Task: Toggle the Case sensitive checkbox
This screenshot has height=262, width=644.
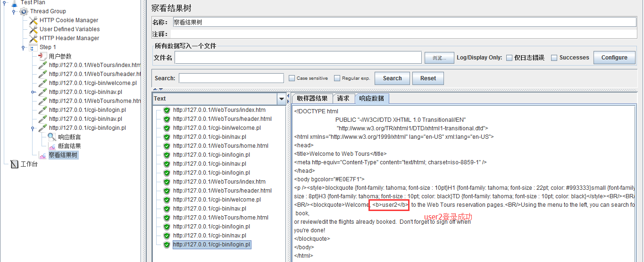Action: point(292,78)
